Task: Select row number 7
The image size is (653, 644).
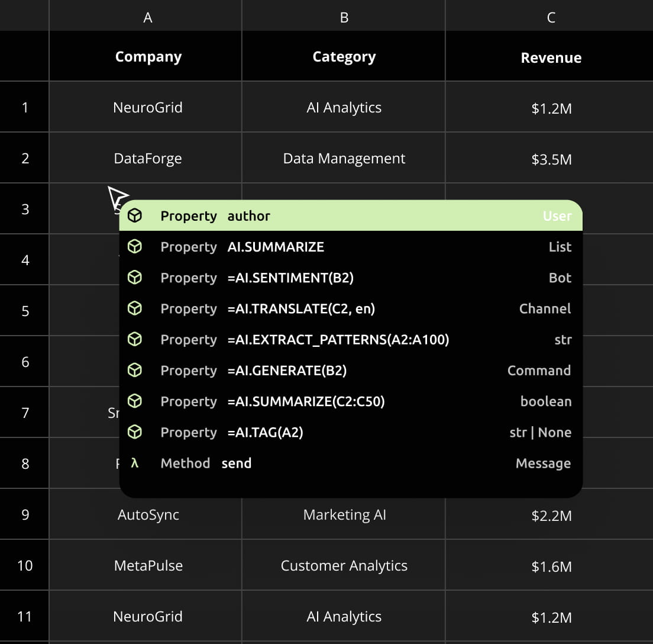Action: (x=25, y=412)
